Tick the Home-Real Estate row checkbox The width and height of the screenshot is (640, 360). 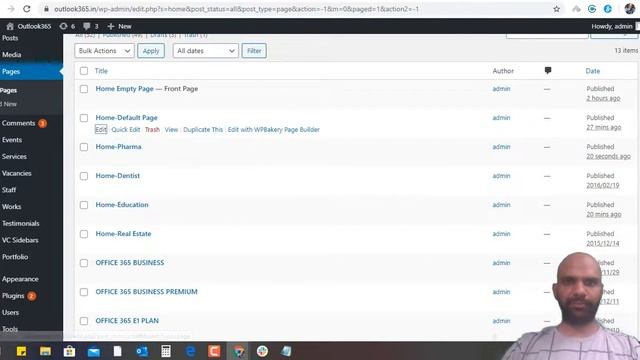[x=84, y=234]
